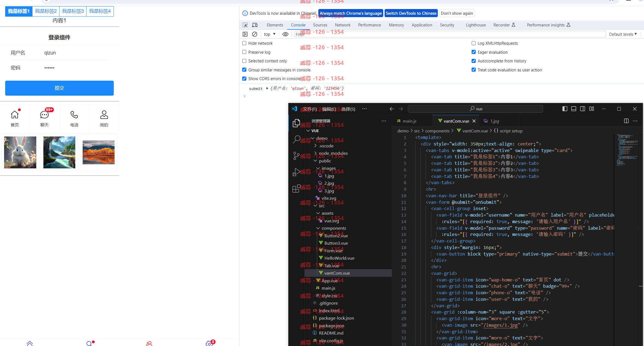Enable the Preserve log checkbox

click(244, 52)
